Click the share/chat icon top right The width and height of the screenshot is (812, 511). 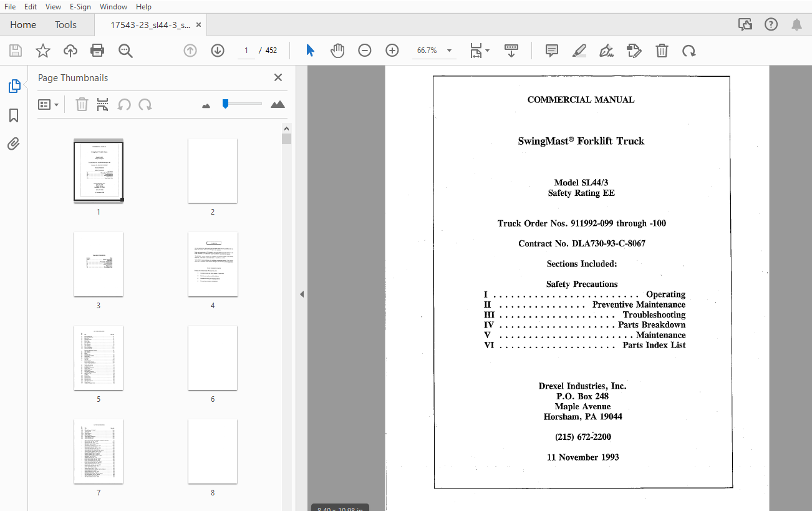tap(745, 24)
